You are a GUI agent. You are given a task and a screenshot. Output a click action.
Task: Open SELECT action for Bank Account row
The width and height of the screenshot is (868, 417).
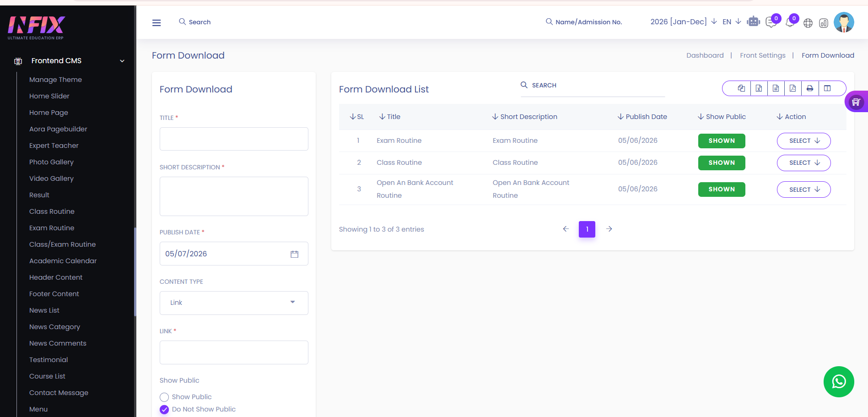pos(804,190)
